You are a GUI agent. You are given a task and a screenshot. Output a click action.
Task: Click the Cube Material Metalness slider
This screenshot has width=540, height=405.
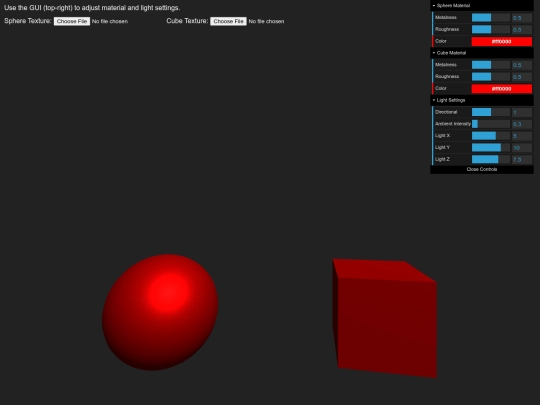coord(491,65)
